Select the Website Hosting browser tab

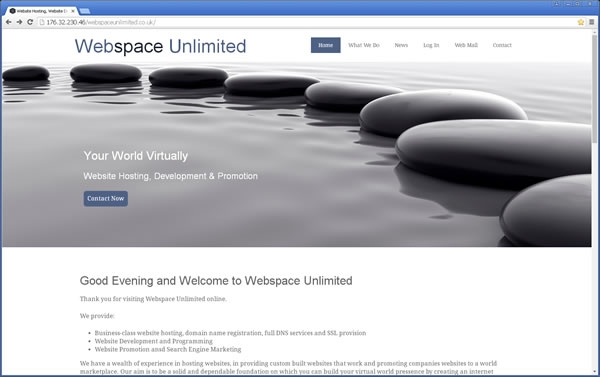pyautogui.click(x=41, y=11)
